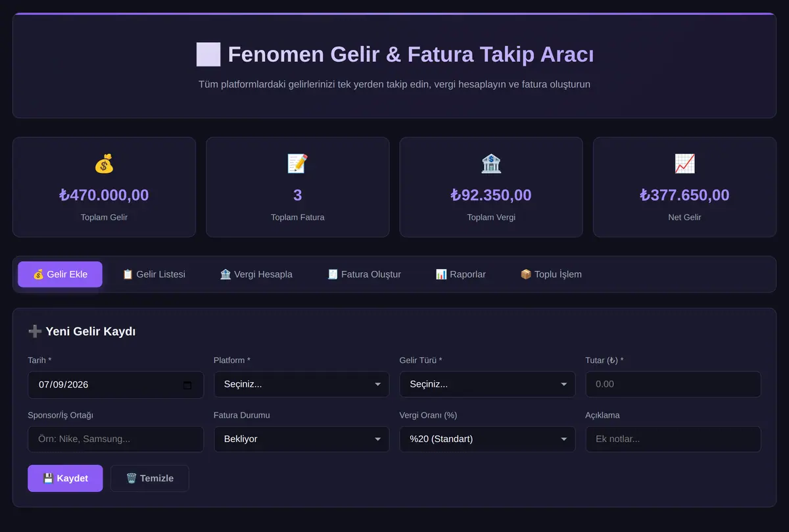789x532 pixels.
Task: Show the Raporlar tab
Action: click(x=460, y=274)
